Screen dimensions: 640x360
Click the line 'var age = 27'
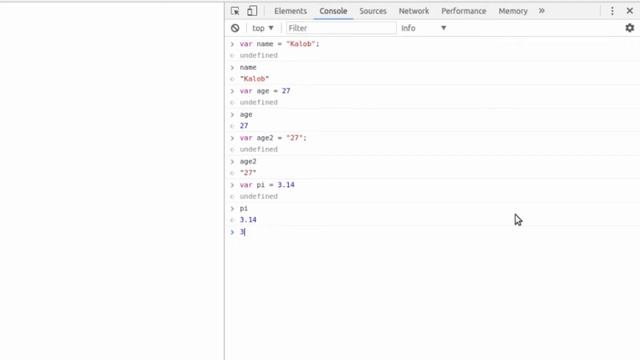[x=265, y=91]
